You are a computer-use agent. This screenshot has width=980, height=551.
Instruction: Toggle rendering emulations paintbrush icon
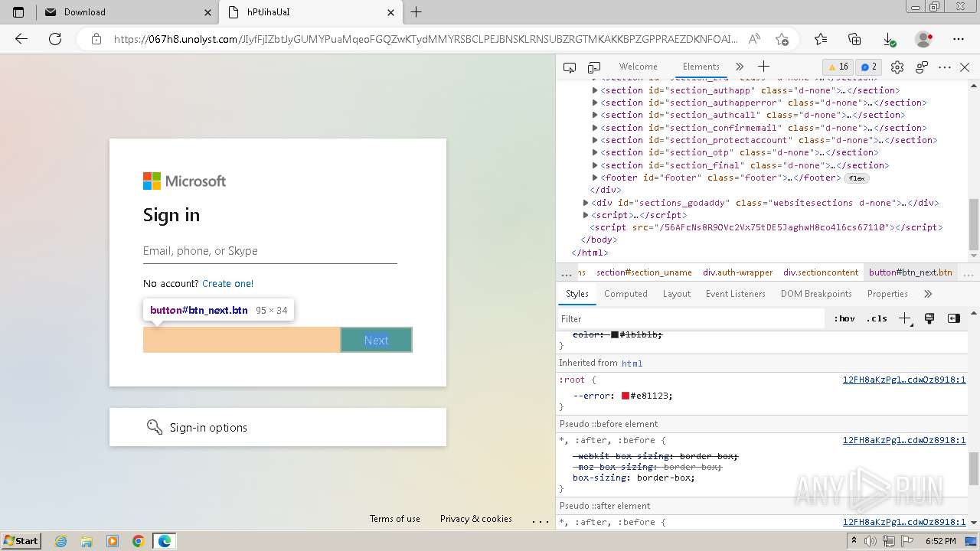tap(929, 318)
